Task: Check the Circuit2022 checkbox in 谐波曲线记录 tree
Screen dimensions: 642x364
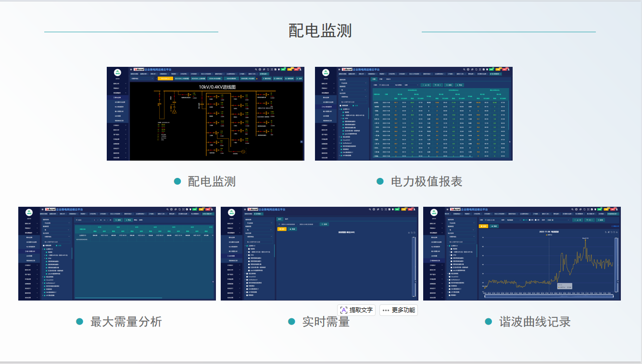Action: coord(449,276)
